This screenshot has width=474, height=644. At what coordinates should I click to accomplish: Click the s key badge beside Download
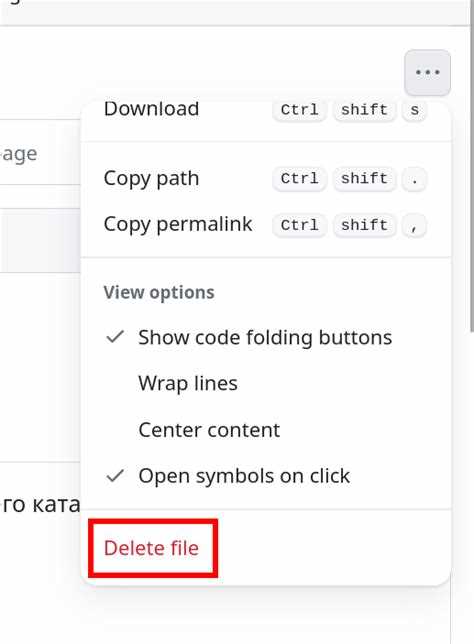[414, 110]
